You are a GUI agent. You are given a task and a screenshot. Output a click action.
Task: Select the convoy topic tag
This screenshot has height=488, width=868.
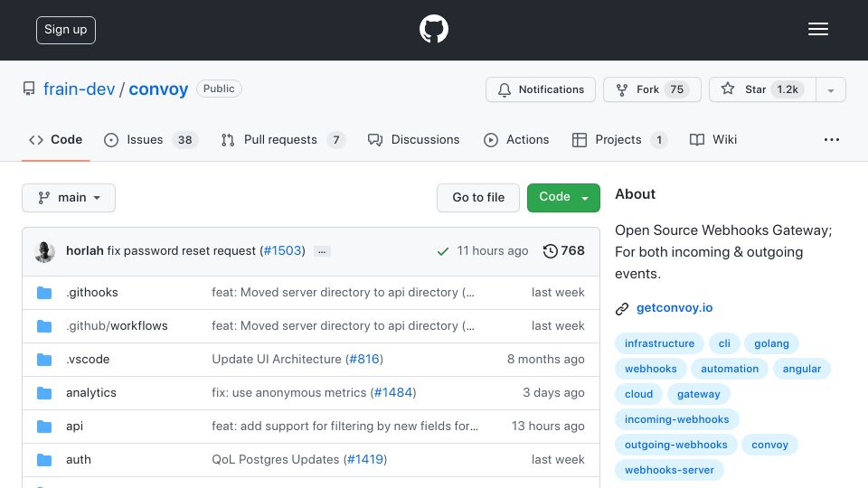point(769,445)
